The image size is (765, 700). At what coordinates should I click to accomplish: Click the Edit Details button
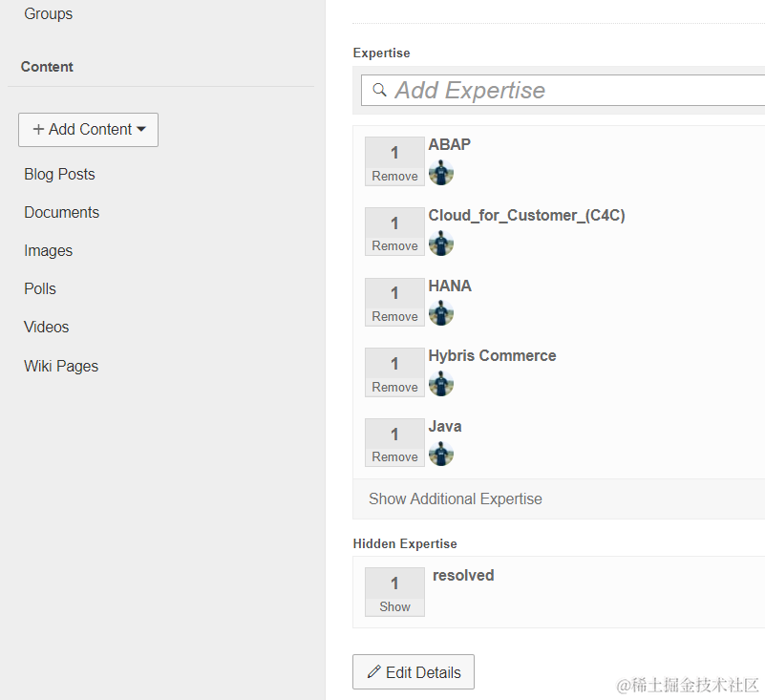414,671
